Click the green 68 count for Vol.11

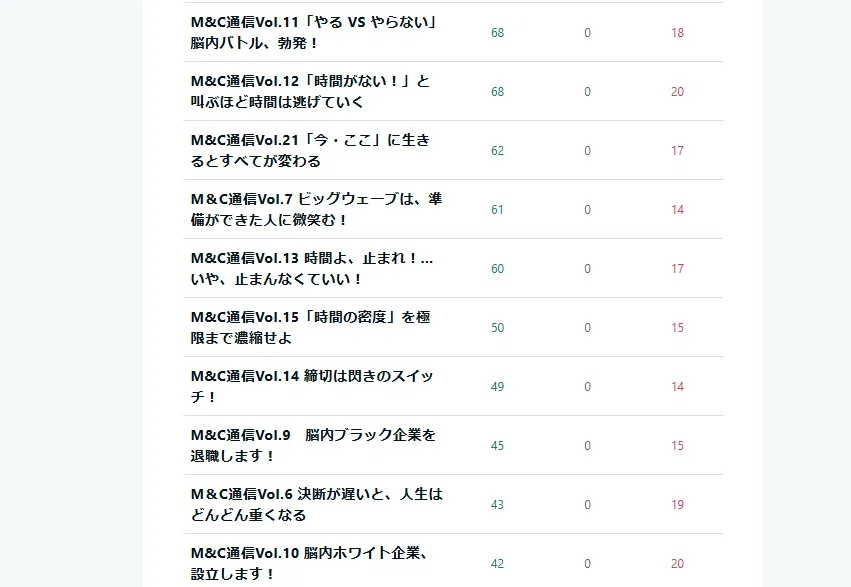point(498,33)
